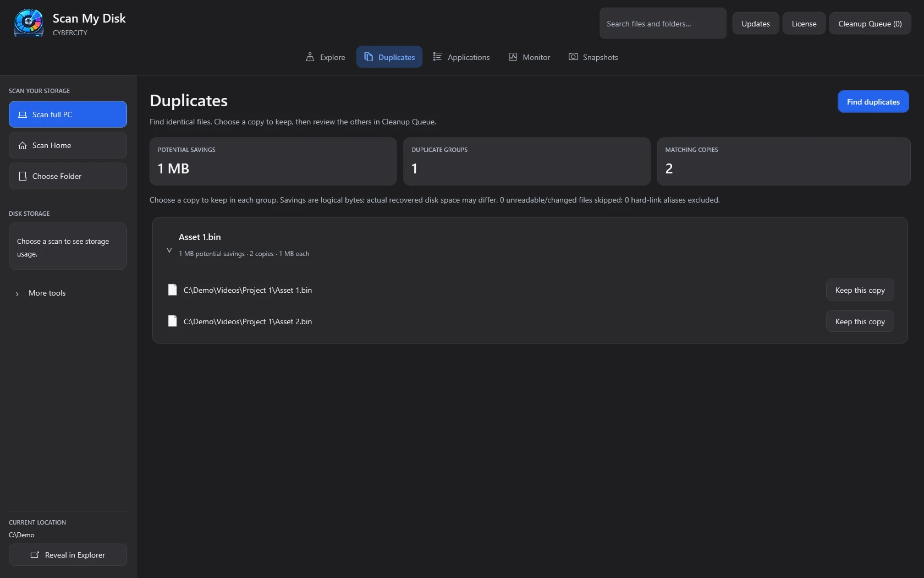The width and height of the screenshot is (924, 578).
Task: Click the Explore tab label
Action: [x=333, y=57]
